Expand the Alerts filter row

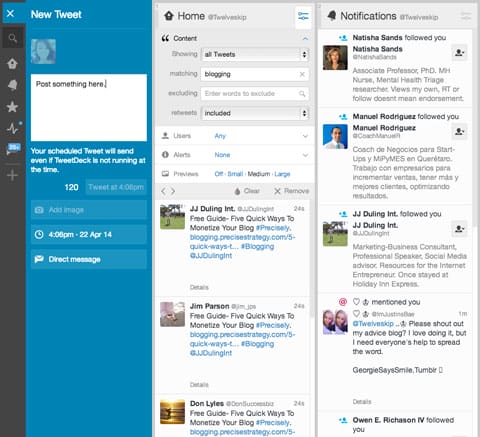coord(235,155)
